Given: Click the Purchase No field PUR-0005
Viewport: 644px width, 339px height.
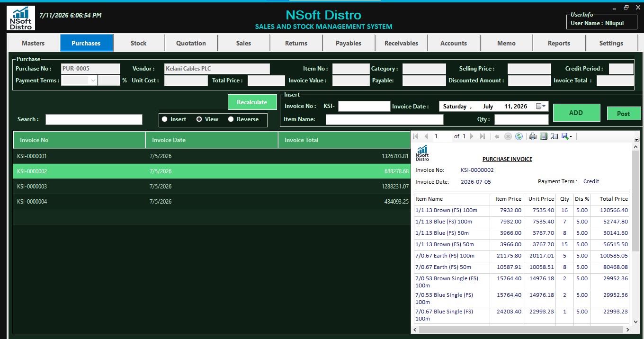Looking at the screenshot, I should [x=90, y=69].
